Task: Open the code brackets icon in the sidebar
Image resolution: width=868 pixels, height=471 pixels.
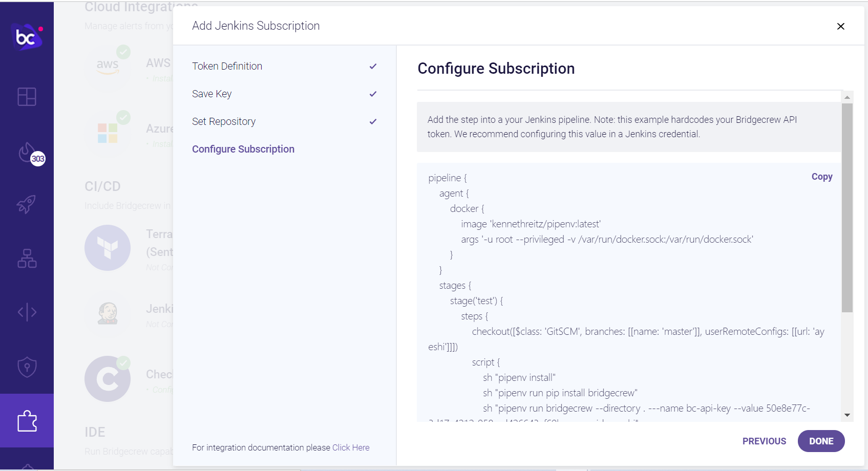Action: [27, 312]
